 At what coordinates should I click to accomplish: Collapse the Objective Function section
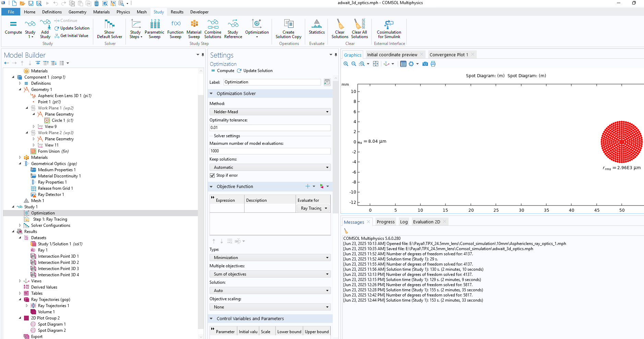pos(212,187)
